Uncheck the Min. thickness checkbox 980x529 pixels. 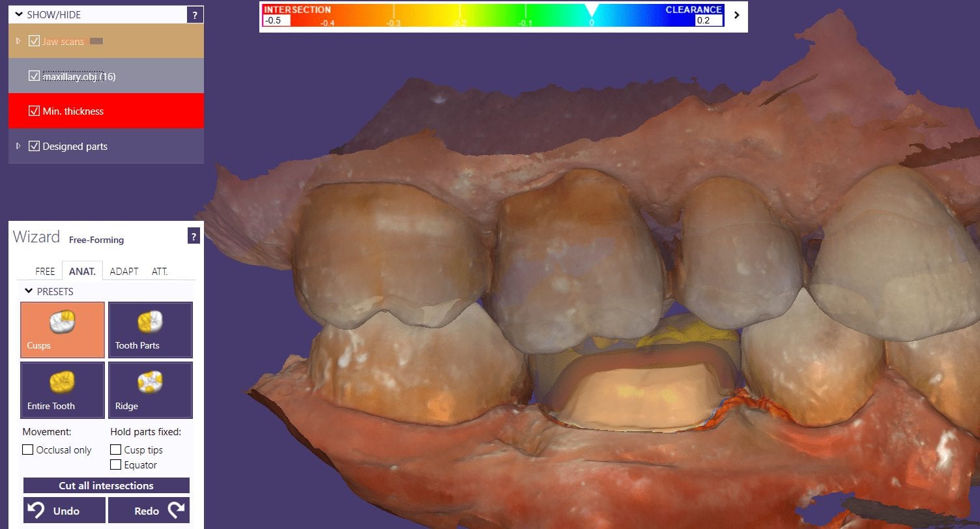[x=35, y=111]
